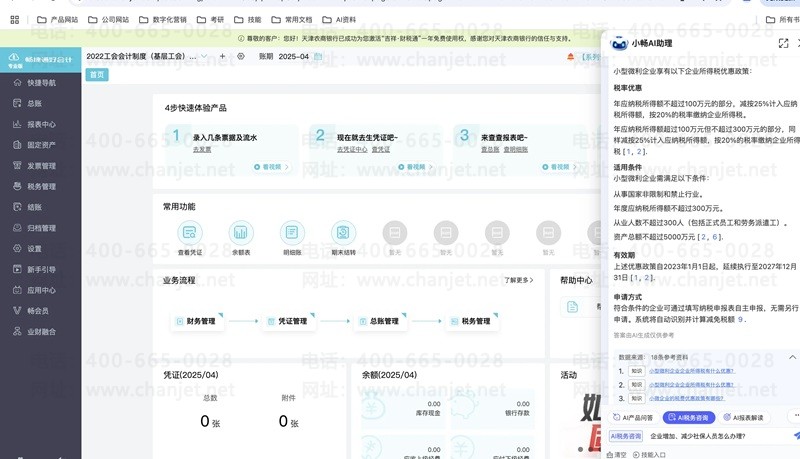Open second reference link in 数据来源 list

pos(691,385)
